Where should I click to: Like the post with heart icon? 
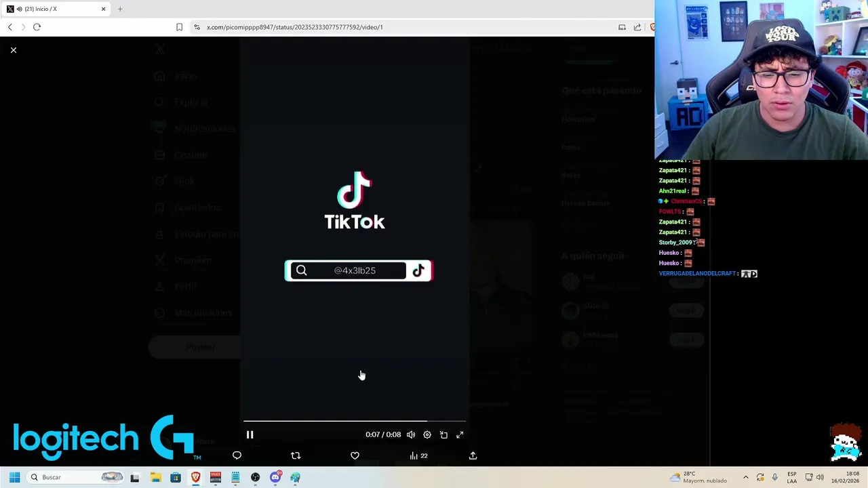pos(355,456)
